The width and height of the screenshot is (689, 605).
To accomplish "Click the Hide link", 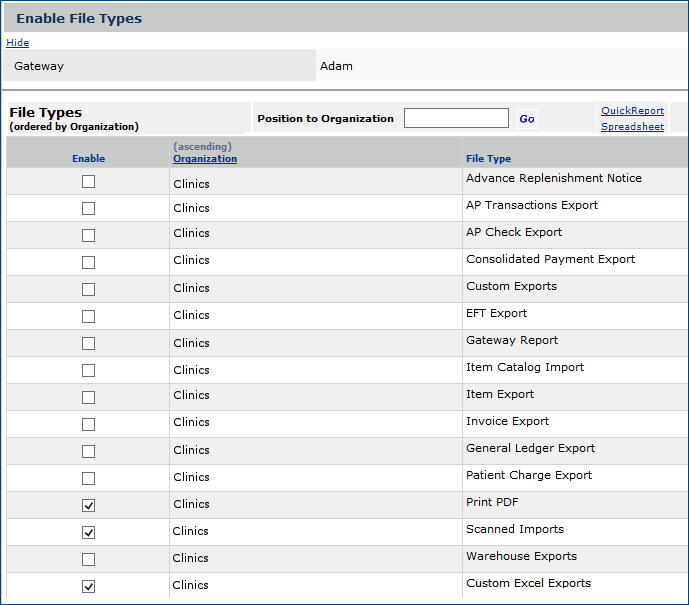I will click(18, 43).
